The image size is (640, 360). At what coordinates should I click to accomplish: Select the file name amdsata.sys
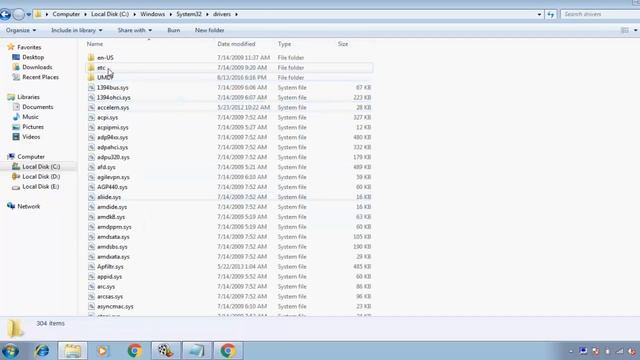(x=113, y=237)
